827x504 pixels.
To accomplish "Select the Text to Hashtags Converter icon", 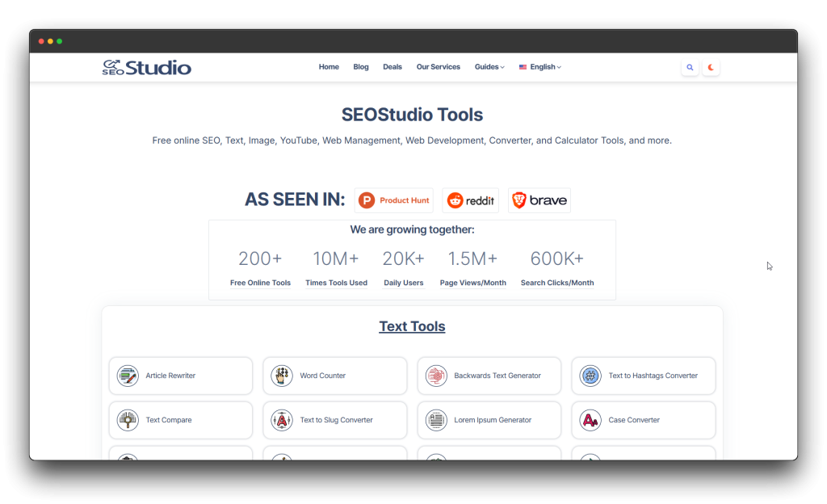I will pos(590,376).
